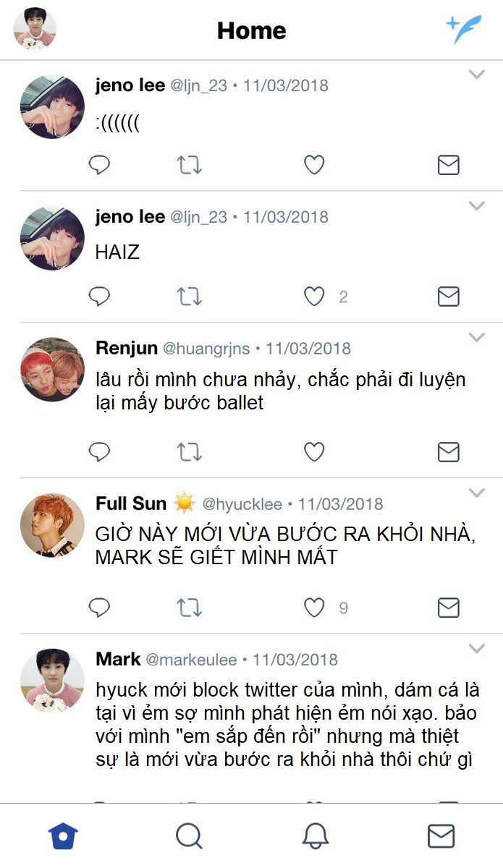Reply to jeno lee's ":((((((" tweet

point(99,166)
